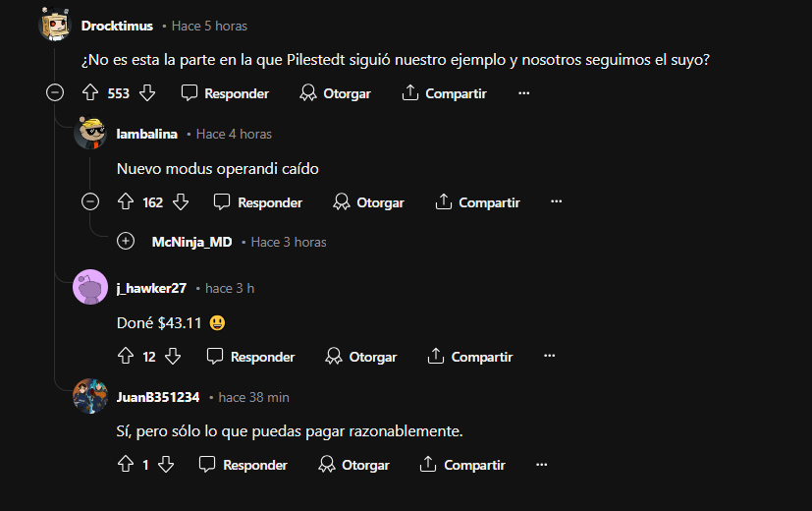
Task: Downvote JuanB351234's comment
Action: pyautogui.click(x=166, y=465)
